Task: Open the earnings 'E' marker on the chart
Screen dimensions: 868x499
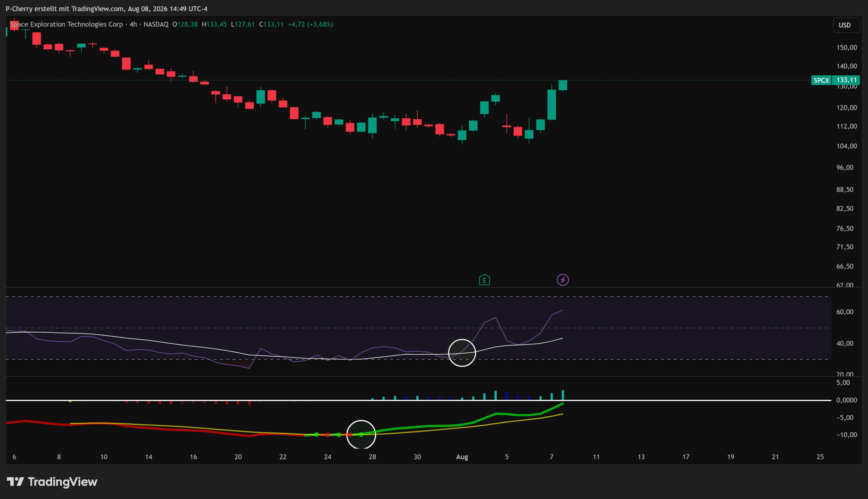Action: click(x=484, y=280)
